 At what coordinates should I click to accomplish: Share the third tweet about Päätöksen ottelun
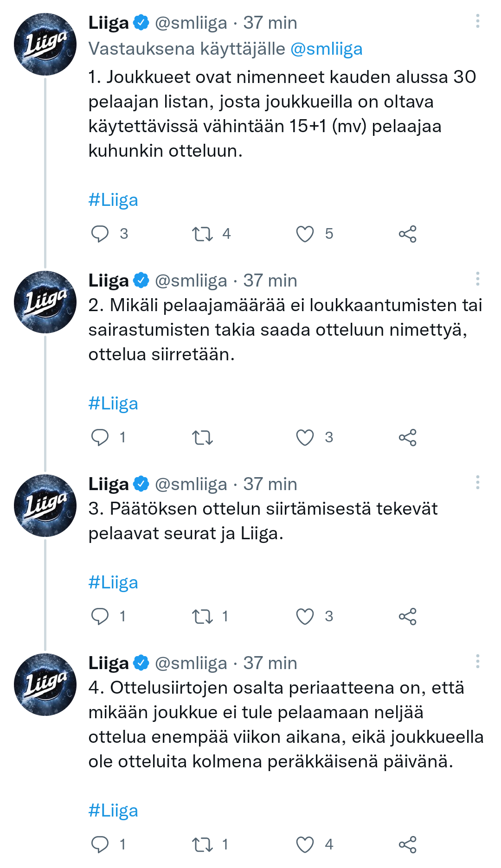point(407,616)
